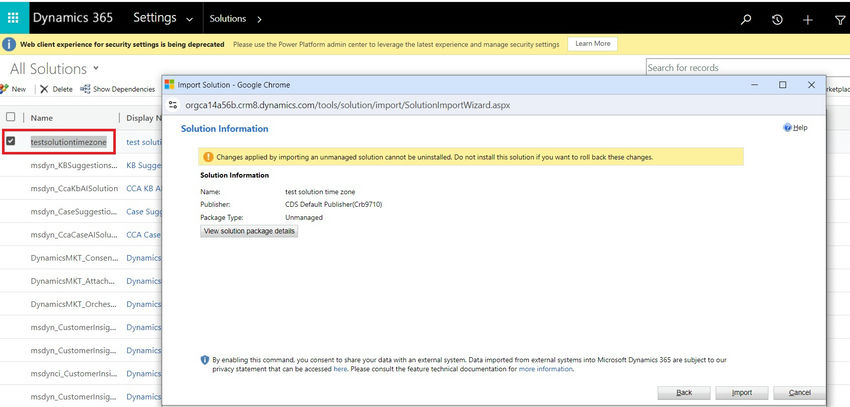The image size is (850, 407).
Task: Select the msdyn_CcaCaseAISolu... row
Action: pyautogui.click(x=74, y=235)
